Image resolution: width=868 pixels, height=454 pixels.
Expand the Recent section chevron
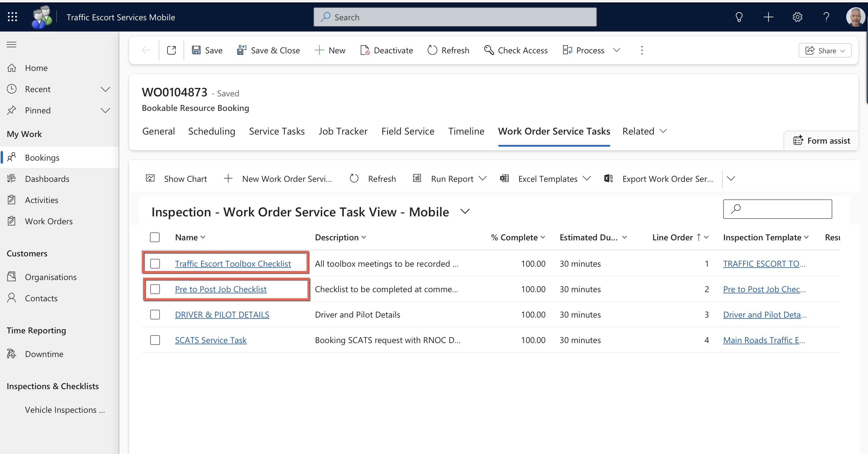pyautogui.click(x=105, y=89)
